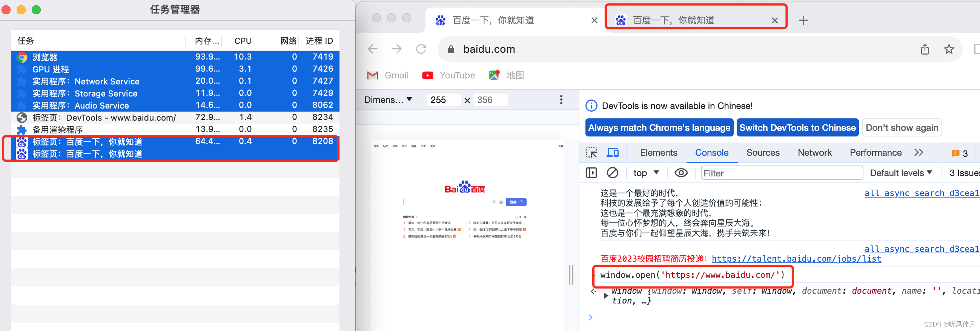980x331 pixels.
Task: Click the Chrome icon in the 浏览器 row
Action: (22, 57)
